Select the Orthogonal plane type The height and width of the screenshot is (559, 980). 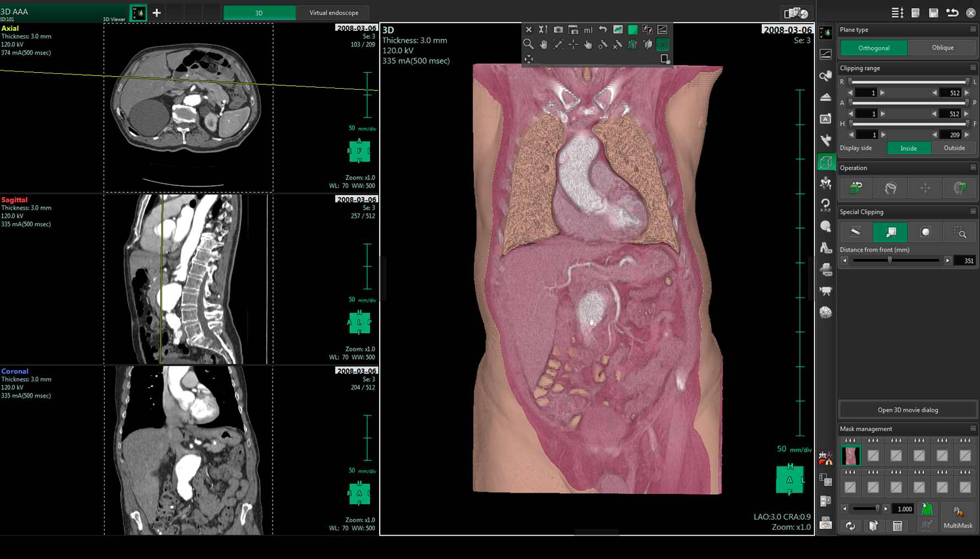point(874,48)
